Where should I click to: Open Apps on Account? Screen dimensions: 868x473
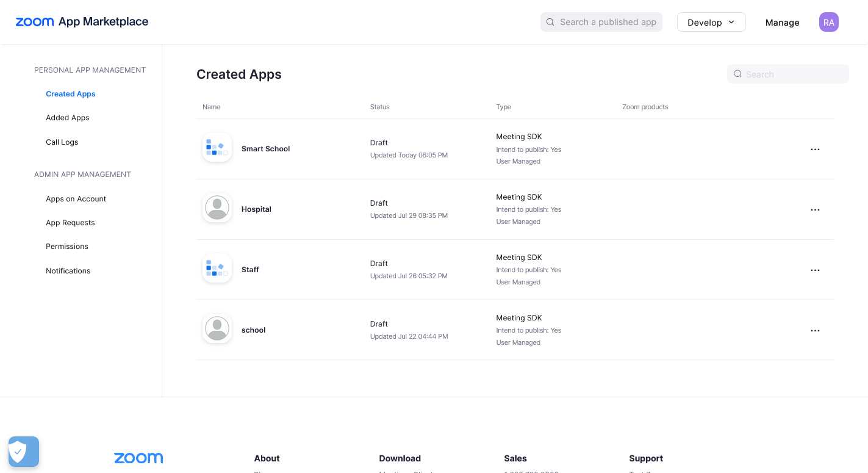pyautogui.click(x=76, y=199)
